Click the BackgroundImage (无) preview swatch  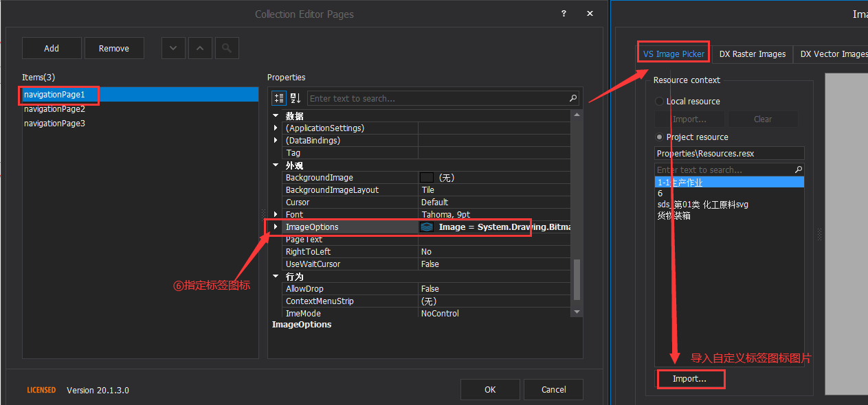(x=427, y=177)
